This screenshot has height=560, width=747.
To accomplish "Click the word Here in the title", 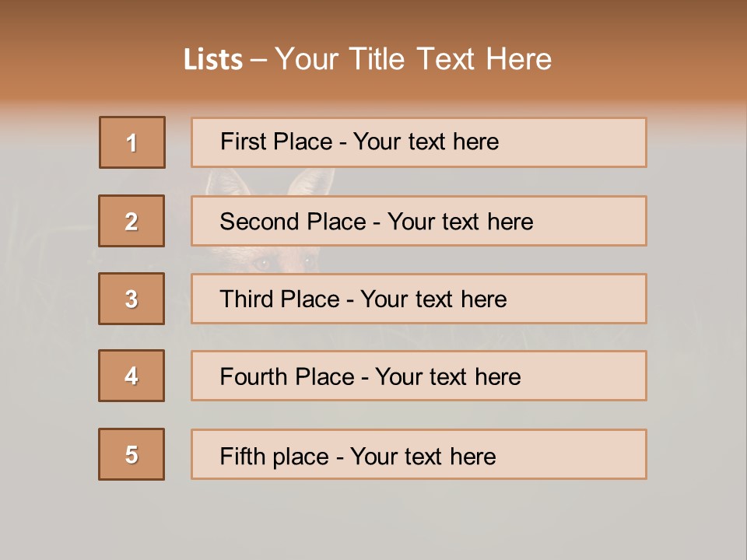I will click(x=518, y=59).
